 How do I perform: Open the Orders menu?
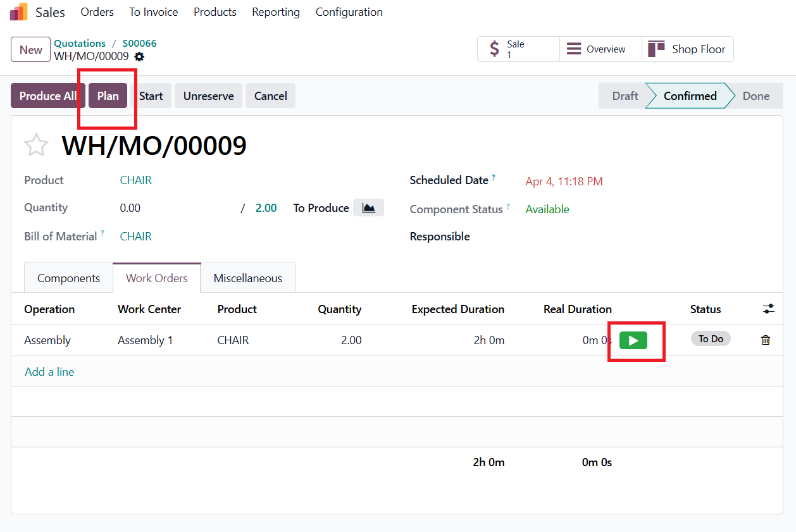(97, 12)
